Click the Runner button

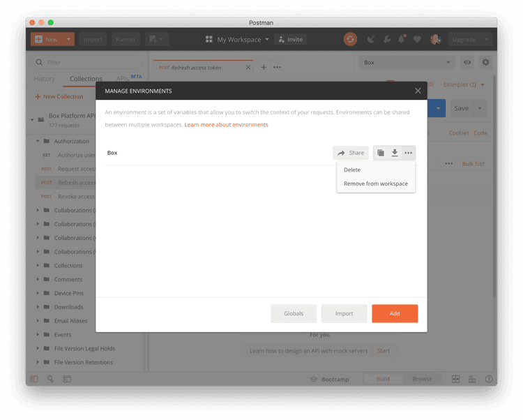pyautogui.click(x=126, y=39)
